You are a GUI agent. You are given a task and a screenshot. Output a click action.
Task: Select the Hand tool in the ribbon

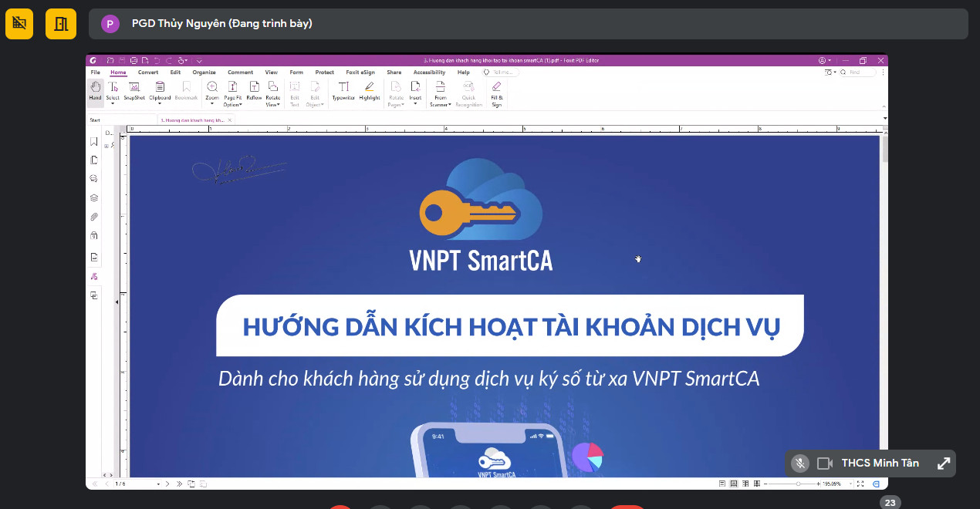pyautogui.click(x=95, y=90)
